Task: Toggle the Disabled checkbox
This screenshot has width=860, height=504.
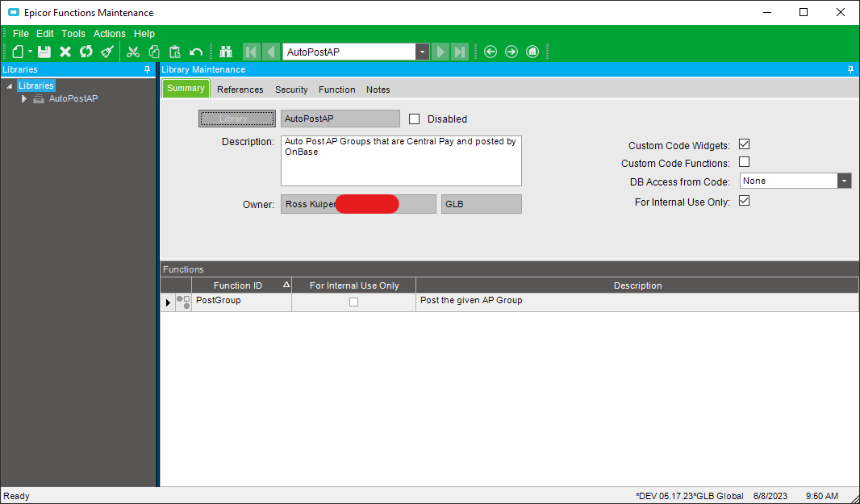Action: click(x=414, y=119)
